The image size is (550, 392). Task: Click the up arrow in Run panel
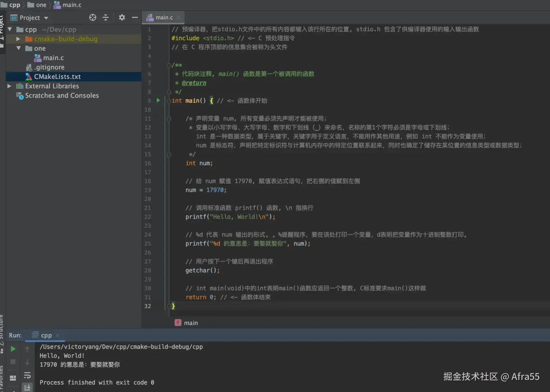tap(27, 349)
